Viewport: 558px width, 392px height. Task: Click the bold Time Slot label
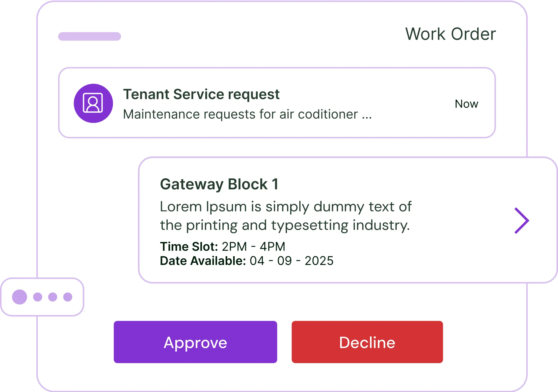pos(189,247)
